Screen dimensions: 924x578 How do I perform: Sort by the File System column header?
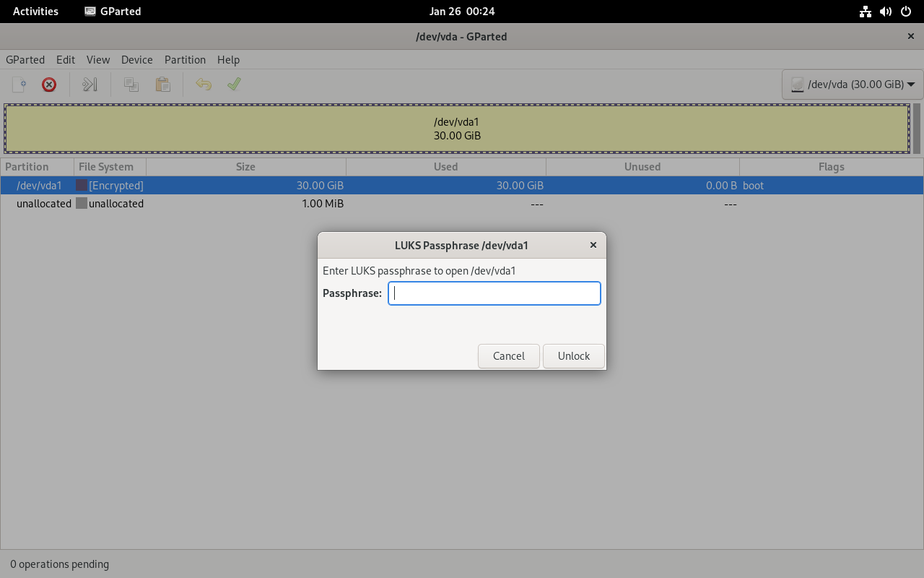tap(106, 167)
